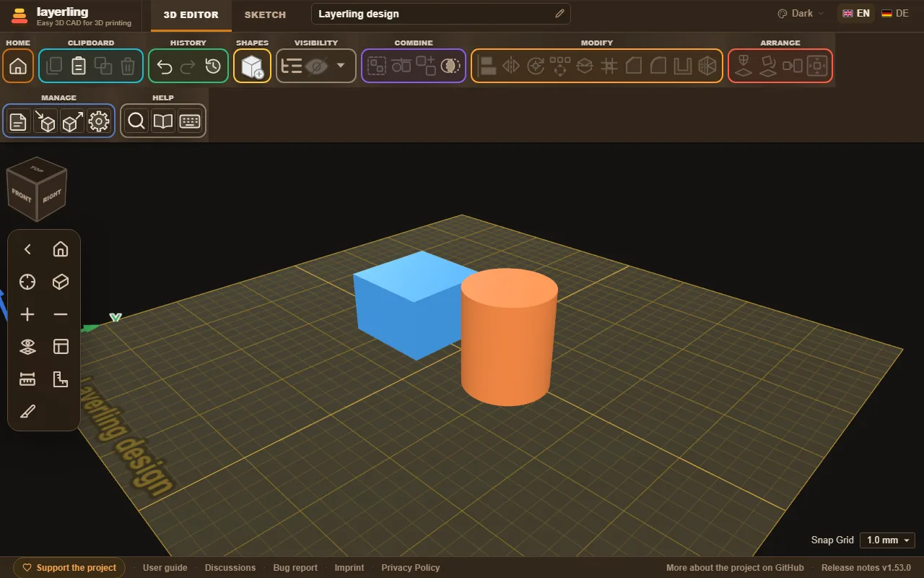
Task: Undo the last action
Action: click(165, 66)
